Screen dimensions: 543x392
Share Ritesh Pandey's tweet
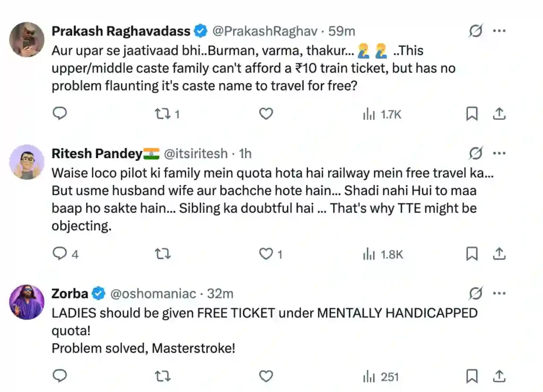[x=498, y=254]
